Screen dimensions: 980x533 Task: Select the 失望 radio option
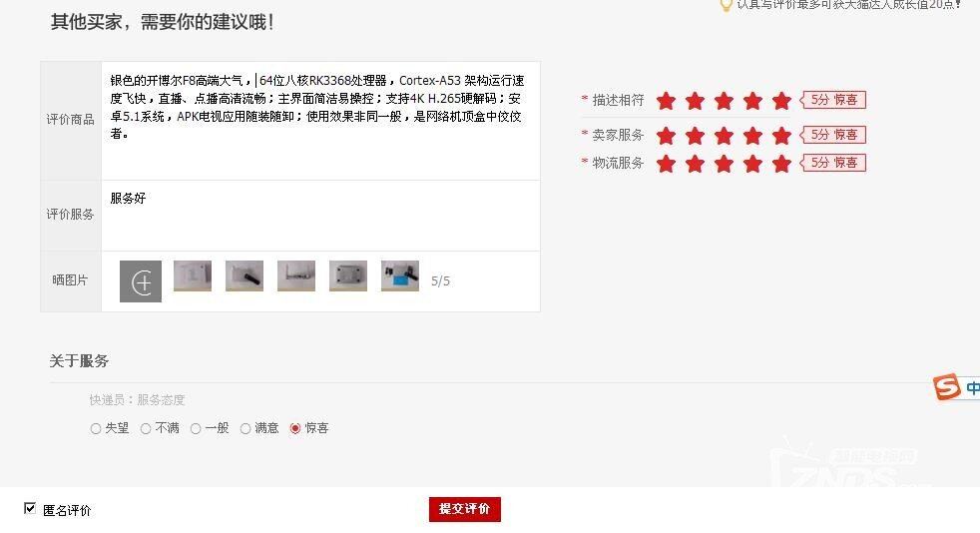click(96, 428)
